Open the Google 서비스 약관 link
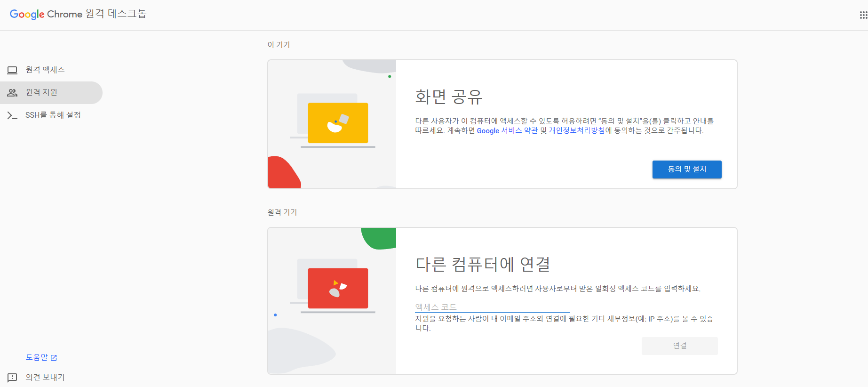This screenshot has height=387, width=868. (507, 130)
